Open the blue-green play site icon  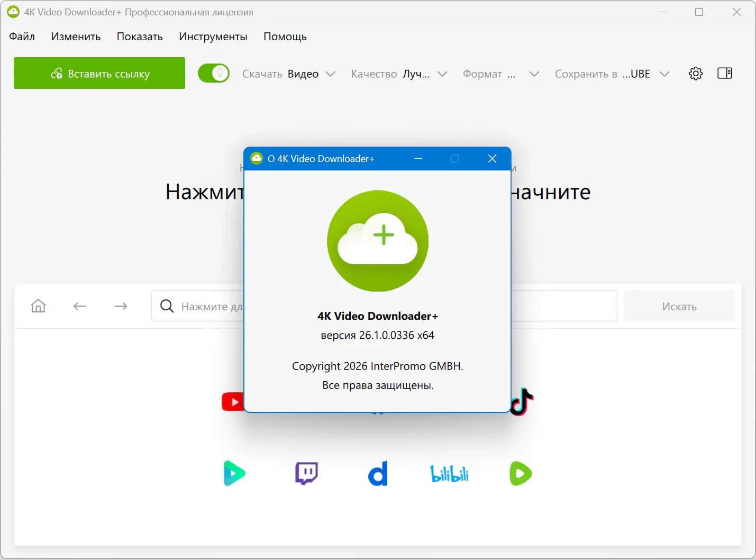point(234,473)
